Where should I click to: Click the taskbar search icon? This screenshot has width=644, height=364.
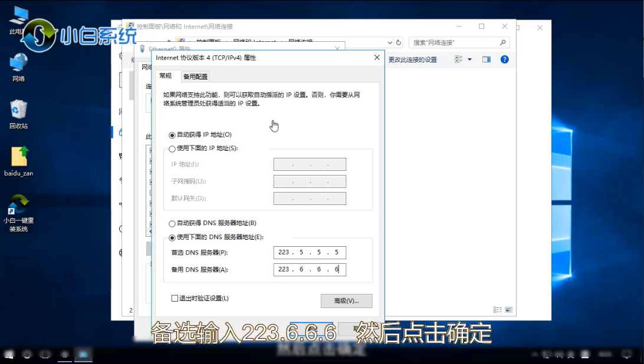[x=27, y=354]
